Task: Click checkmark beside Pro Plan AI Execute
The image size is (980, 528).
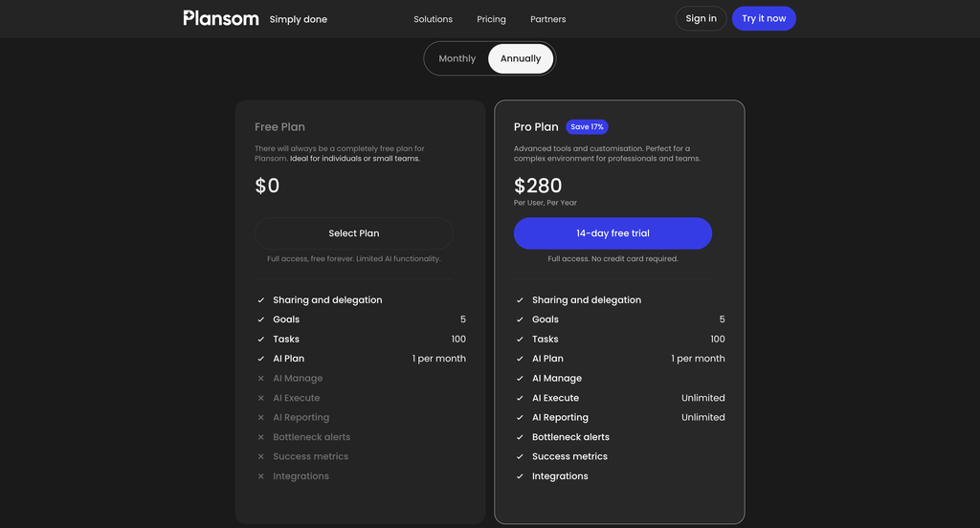Action: (520, 398)
